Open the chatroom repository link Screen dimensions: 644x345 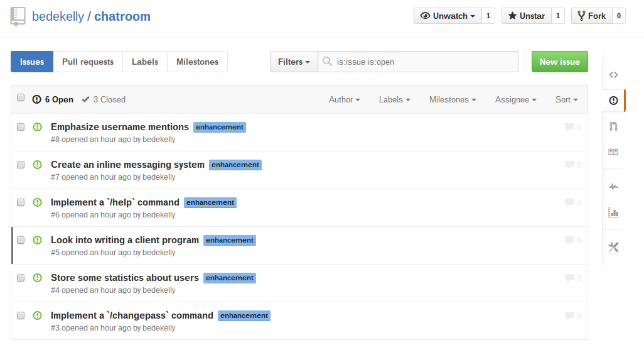122,16
